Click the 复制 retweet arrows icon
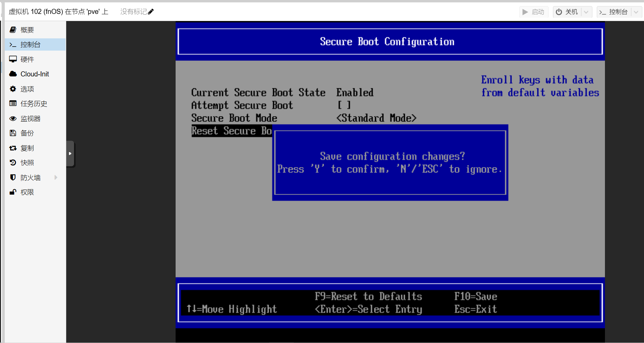 tap(13, 148)
